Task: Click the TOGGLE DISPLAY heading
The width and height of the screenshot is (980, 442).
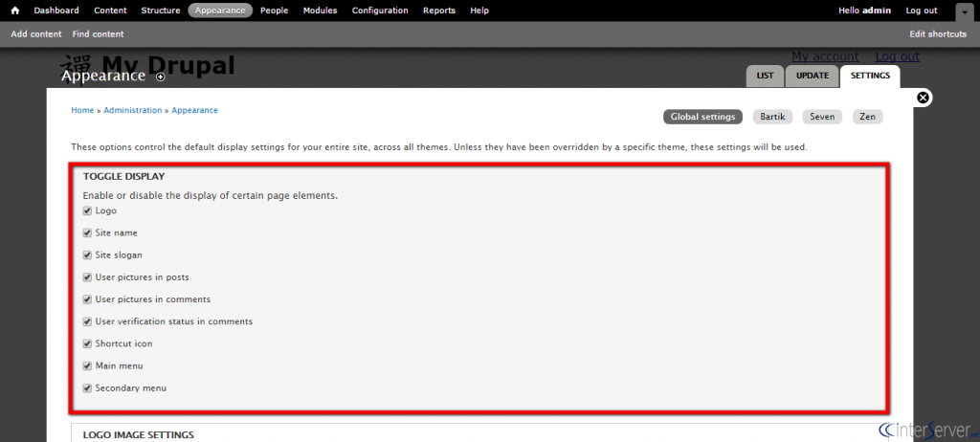Action: coord(123,177)
